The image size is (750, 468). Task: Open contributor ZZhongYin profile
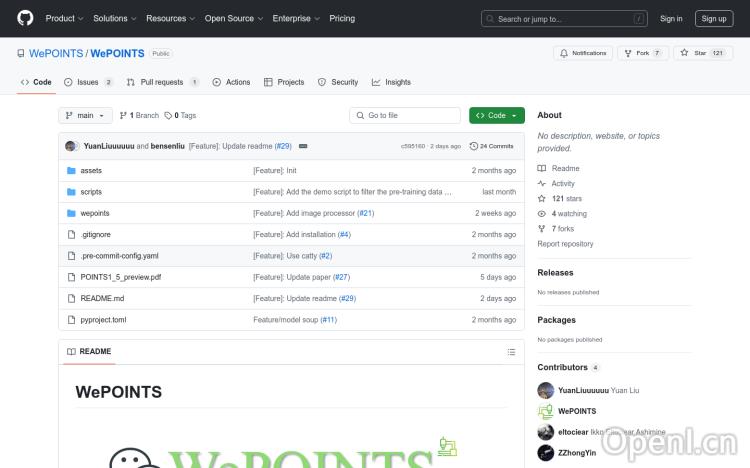(577, 453)
